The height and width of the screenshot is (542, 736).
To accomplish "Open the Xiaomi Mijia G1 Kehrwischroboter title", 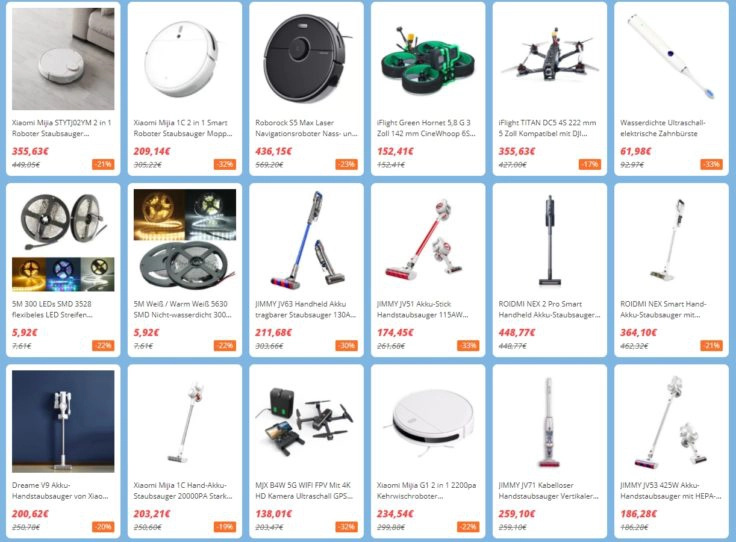I will pos(426,490).
